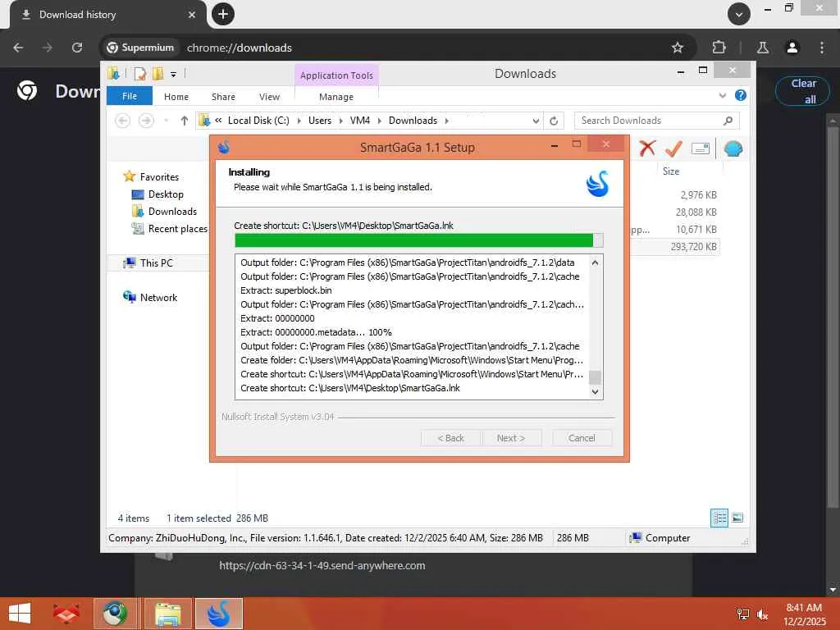The height and width of the screenshot is (630, 840).
Task: Click the down arrow of install log scrollbar
Action: 595,391
